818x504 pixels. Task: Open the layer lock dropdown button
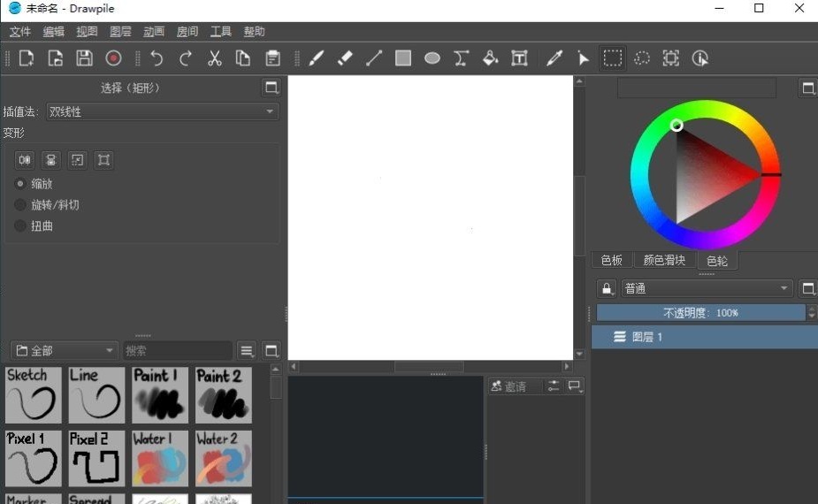[x=607, y=288]
